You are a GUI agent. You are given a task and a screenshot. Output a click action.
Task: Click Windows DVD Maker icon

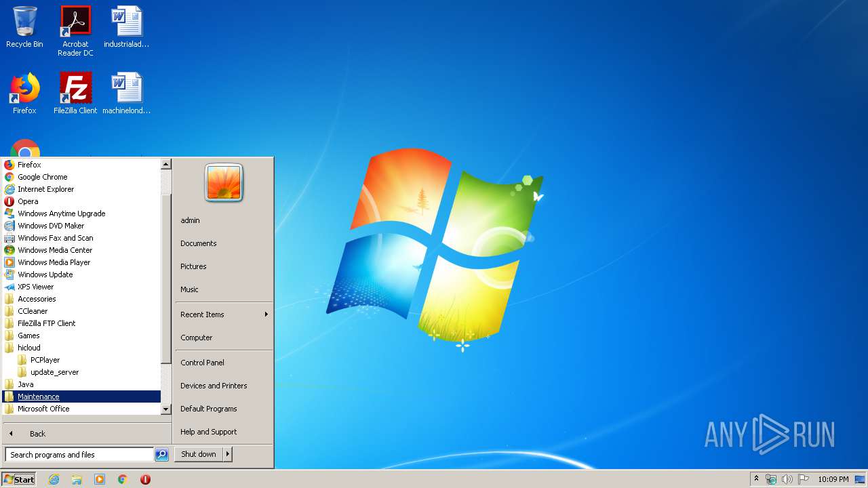click(x=9, y=226)
